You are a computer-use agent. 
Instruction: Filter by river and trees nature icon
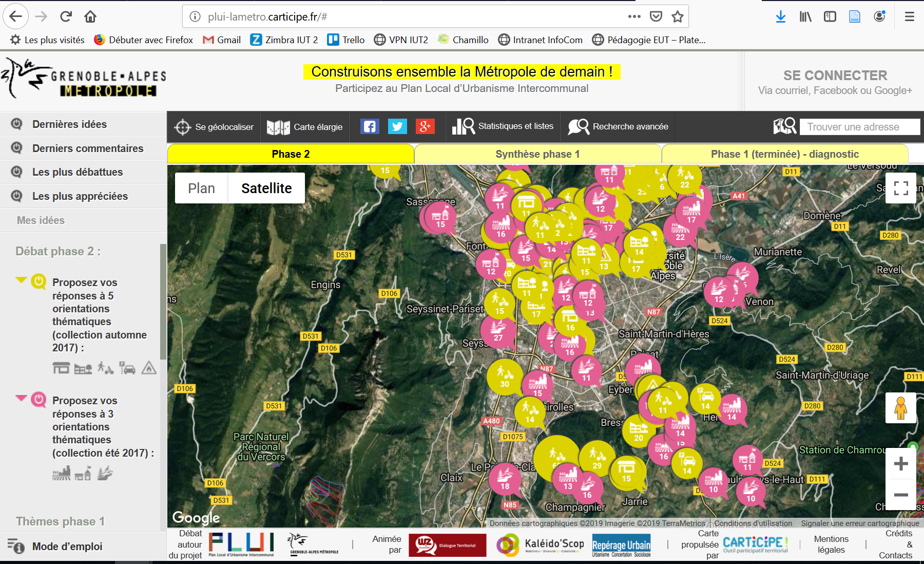(105, 473)
